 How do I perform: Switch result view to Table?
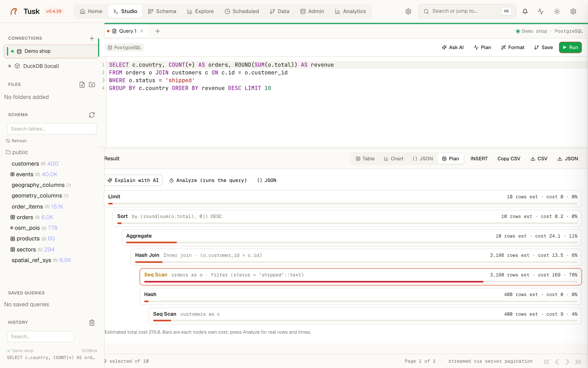365,159
